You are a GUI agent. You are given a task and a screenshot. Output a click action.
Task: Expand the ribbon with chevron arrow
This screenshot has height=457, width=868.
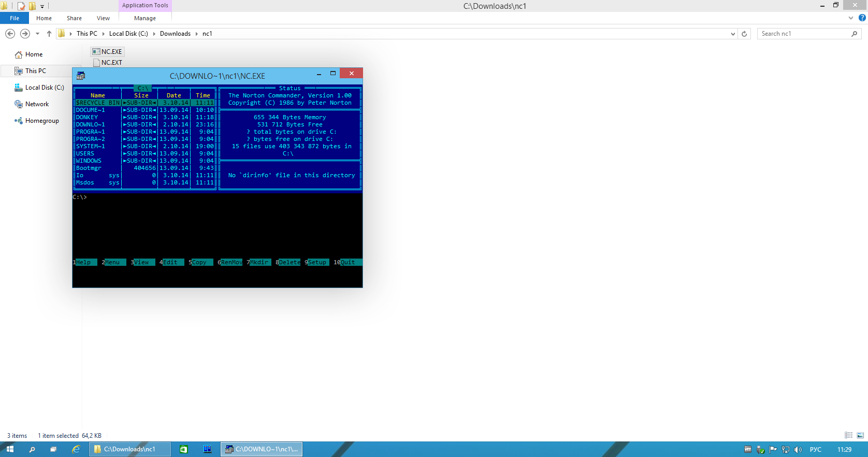pos(850,18)
